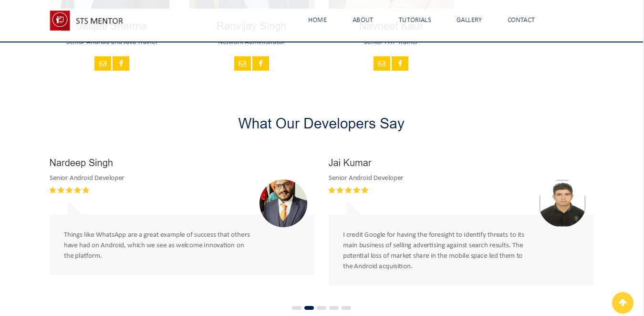Go to the fifth testimonial carousel dot
This screenshot has height=316, width=644.
[346, 308]
